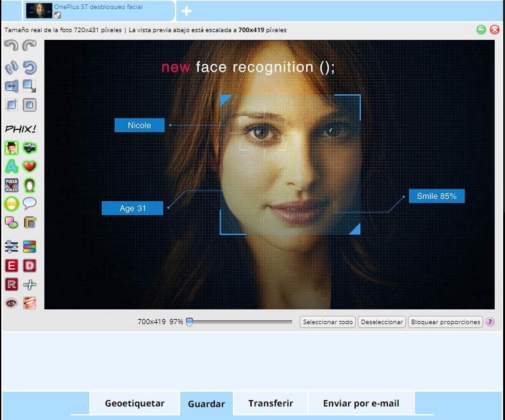This screenshot has width=505, height=420.
Task: Click the Seleccionar todo button
Action: (327, 322)
